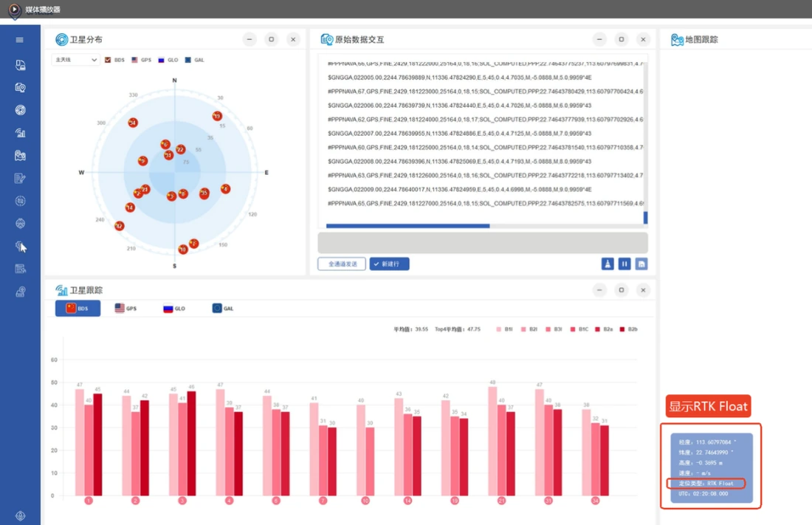
Task: Toggle the GPS checkbox in satellite distribution
Action: (134, 60)
